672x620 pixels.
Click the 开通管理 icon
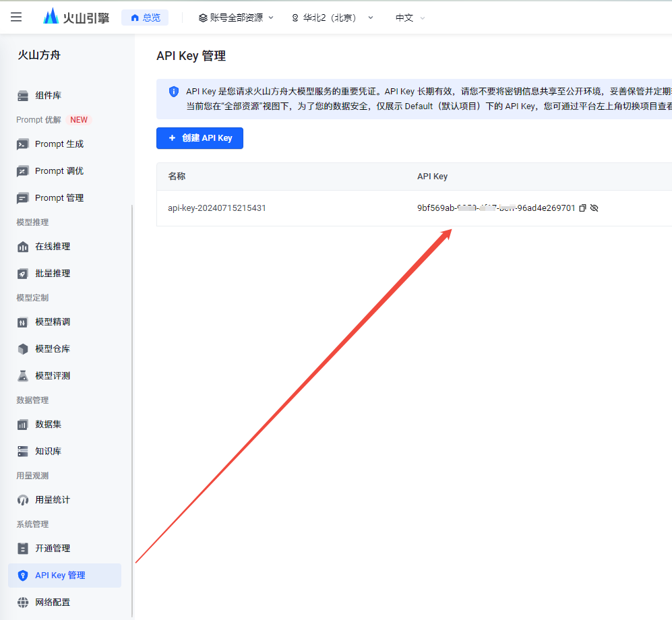point(23,549)
